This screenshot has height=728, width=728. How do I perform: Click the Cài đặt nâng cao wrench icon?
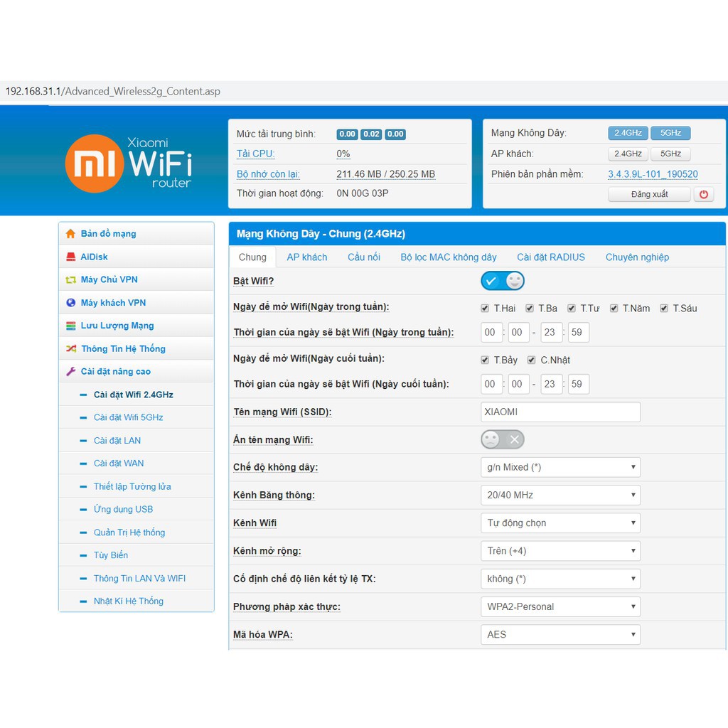click(70, 371)
